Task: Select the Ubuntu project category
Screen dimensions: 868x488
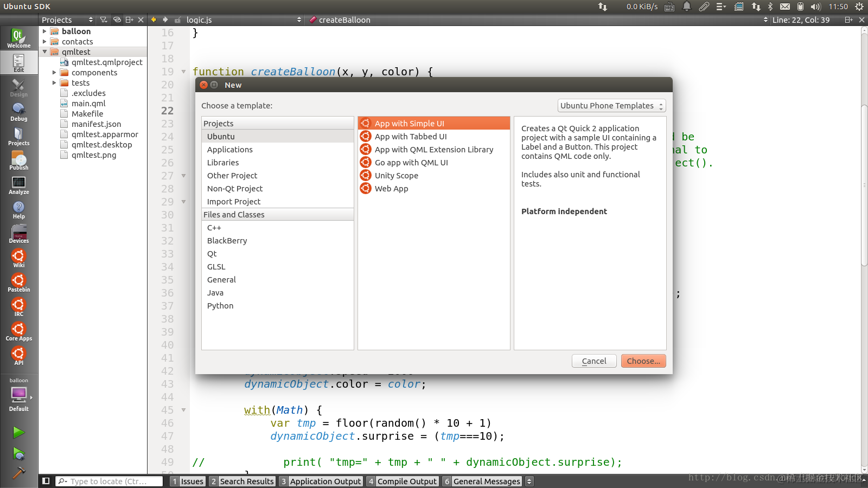Action: pos(278,137)
